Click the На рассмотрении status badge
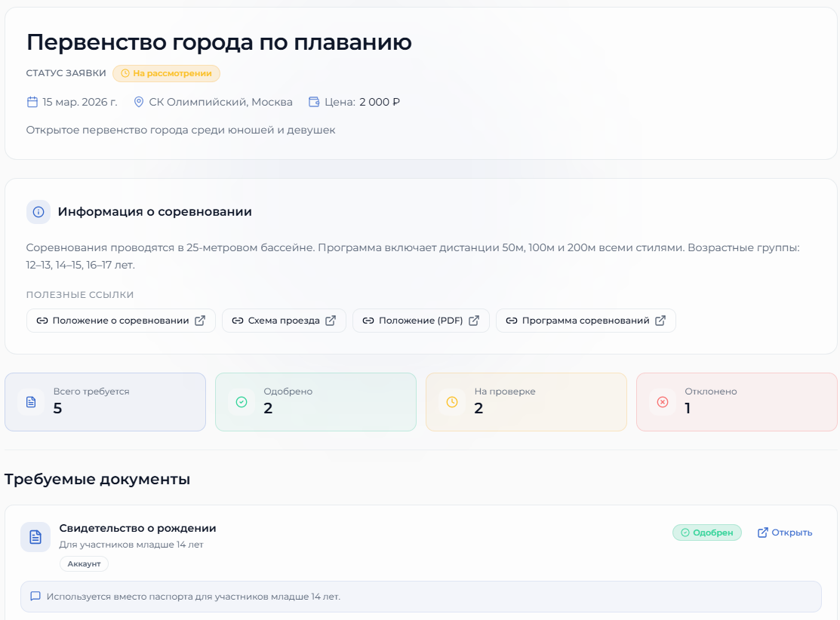Image resolution: width=840 pixels, height=620 pixels. 167,73
